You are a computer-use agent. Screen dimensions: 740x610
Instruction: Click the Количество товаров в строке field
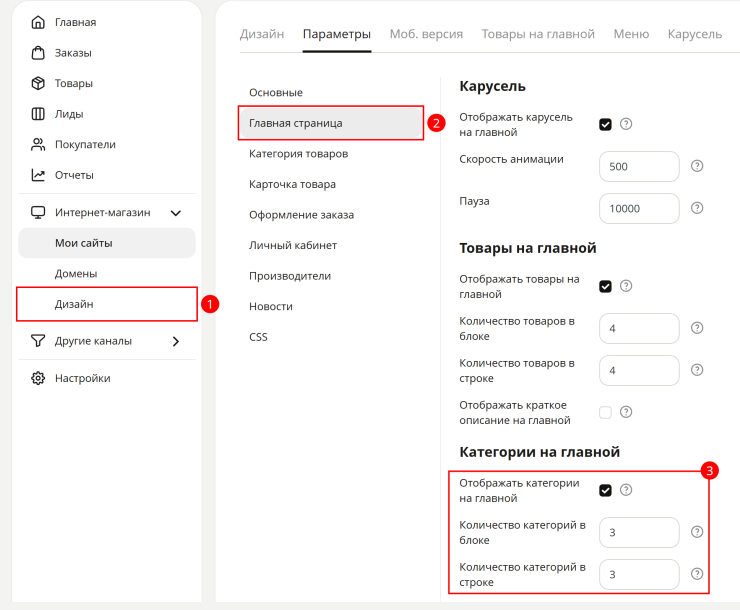[x=639, y=370]
